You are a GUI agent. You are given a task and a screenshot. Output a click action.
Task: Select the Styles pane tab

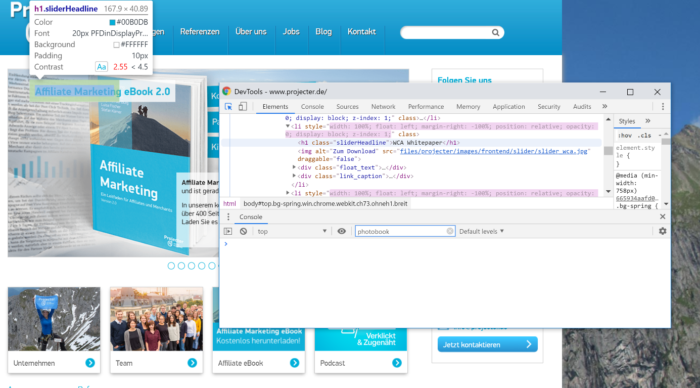627,121
